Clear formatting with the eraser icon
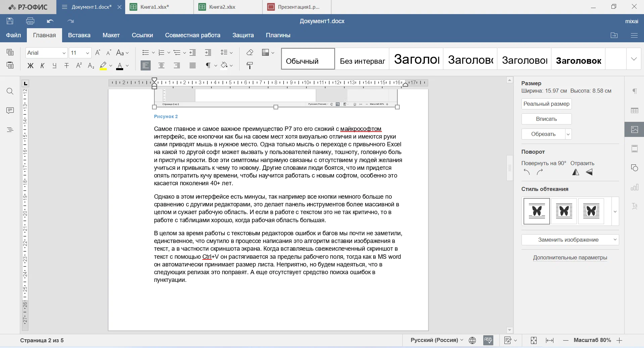The height and width of the screenshot is (348, 644). [x=250, y=52]
